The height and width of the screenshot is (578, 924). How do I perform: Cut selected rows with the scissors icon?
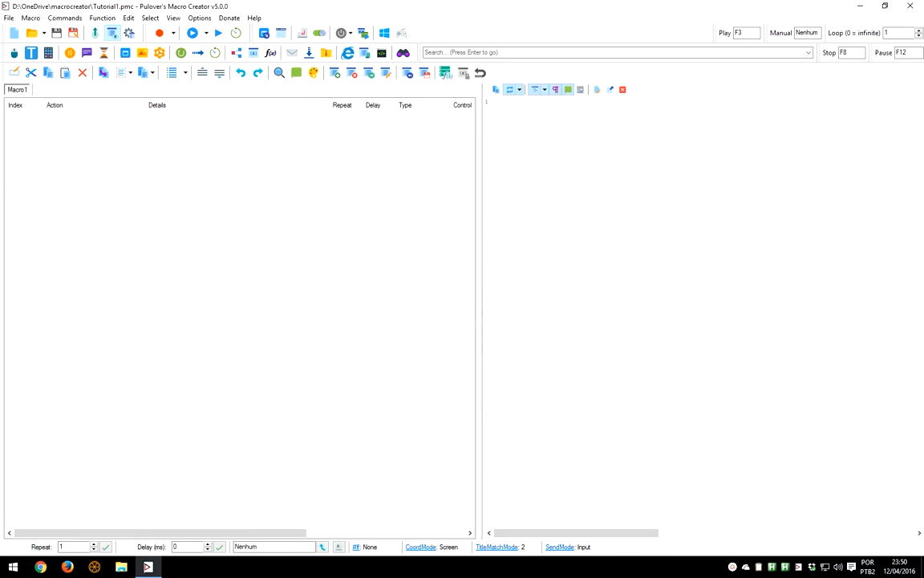point(31,72)
